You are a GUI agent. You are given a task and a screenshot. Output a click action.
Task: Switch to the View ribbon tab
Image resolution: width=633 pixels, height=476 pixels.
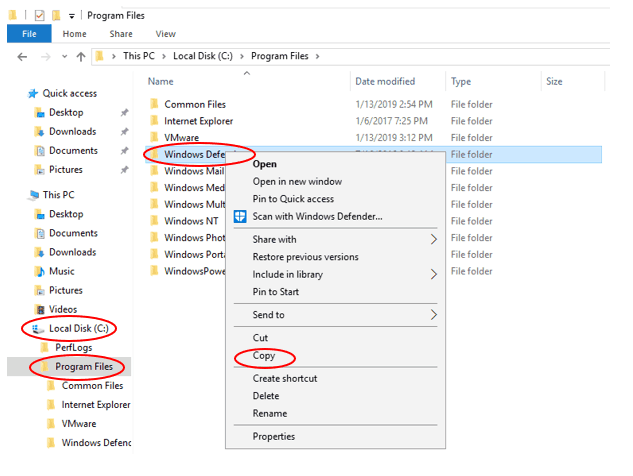165,34
